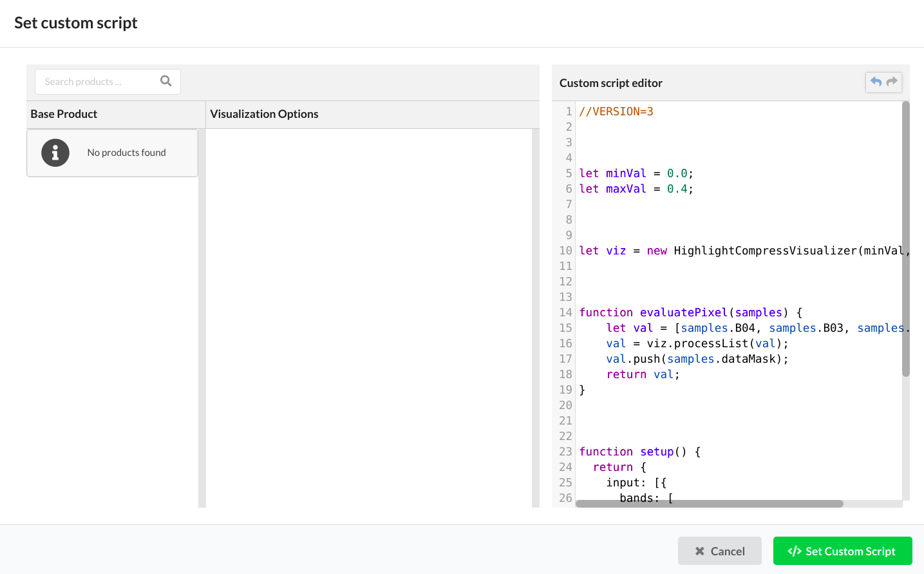
Task: Click the editor's vertical scrollbar thumb
Action: tap(906, 238)
